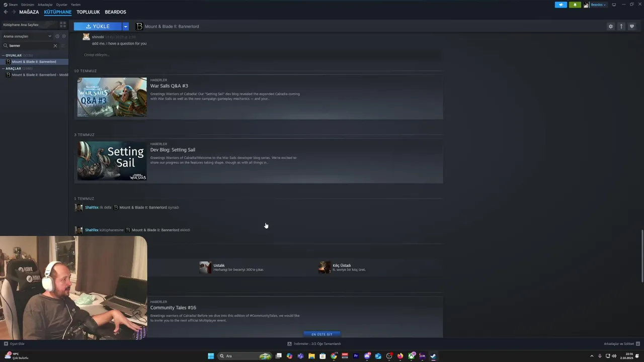Open shinobi's profile name link
The image size is (644, 362).
[x=98, y=37]
